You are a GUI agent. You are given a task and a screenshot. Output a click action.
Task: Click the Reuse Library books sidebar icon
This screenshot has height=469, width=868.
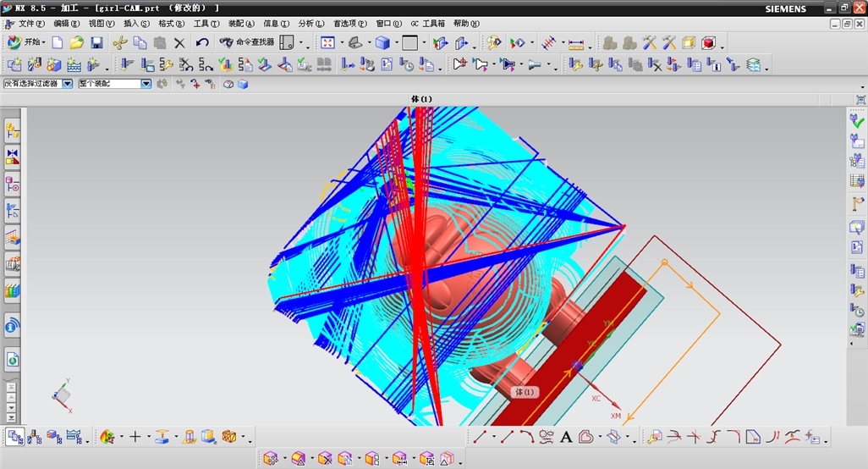point(12,290)
